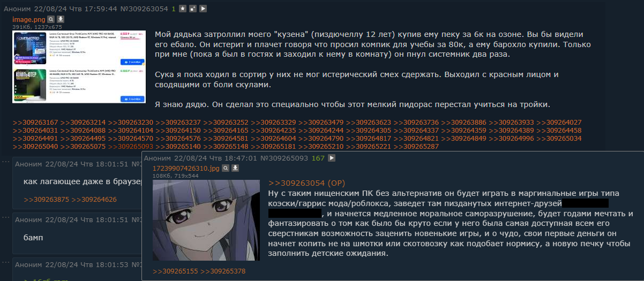This screenshot has width=644, height=281.
Task: Open the post menu arrow for post №309265093
Action: (332, 158)
